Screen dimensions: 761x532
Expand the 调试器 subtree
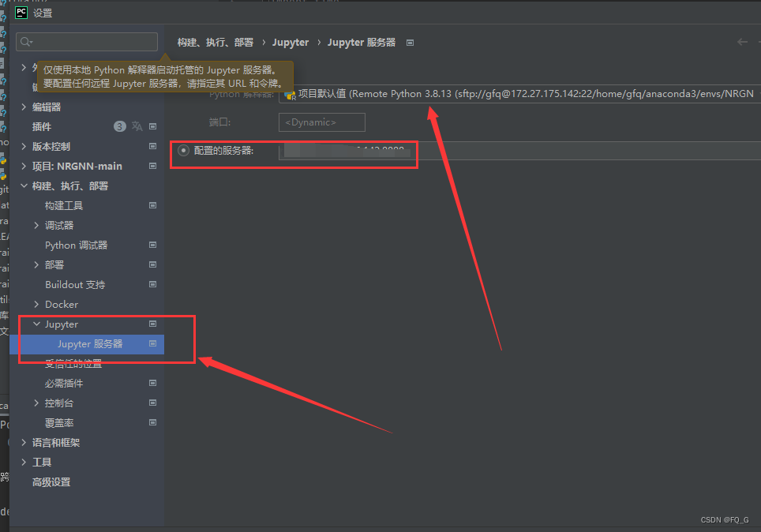tap(36, 225)
